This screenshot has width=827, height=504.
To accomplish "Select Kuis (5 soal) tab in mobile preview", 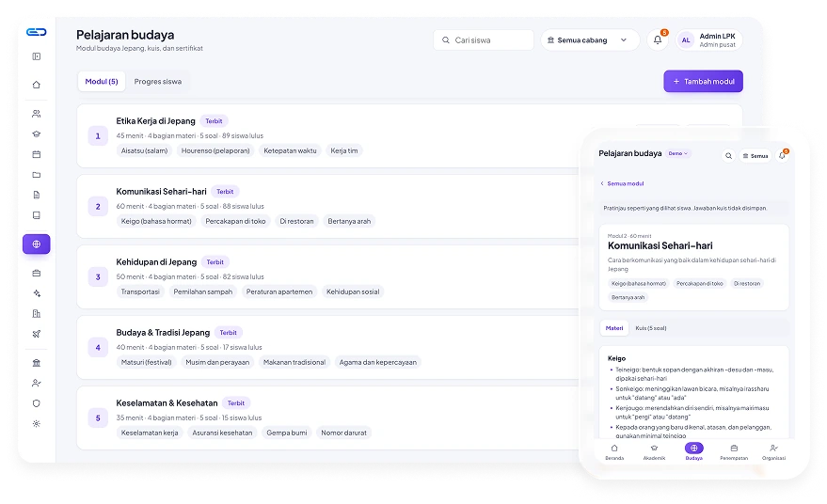I will (651, 328).
